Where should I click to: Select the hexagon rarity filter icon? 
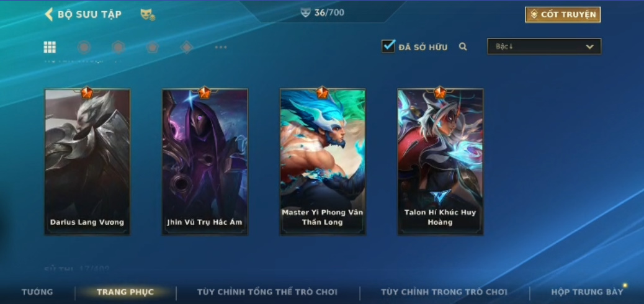(x=119, y=47)
